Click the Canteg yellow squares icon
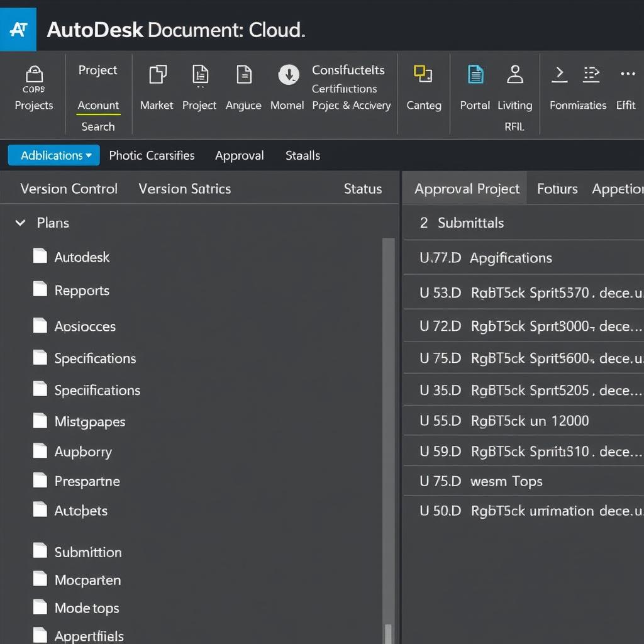Screen dimensions: 644x644 [x=423, y=74]
